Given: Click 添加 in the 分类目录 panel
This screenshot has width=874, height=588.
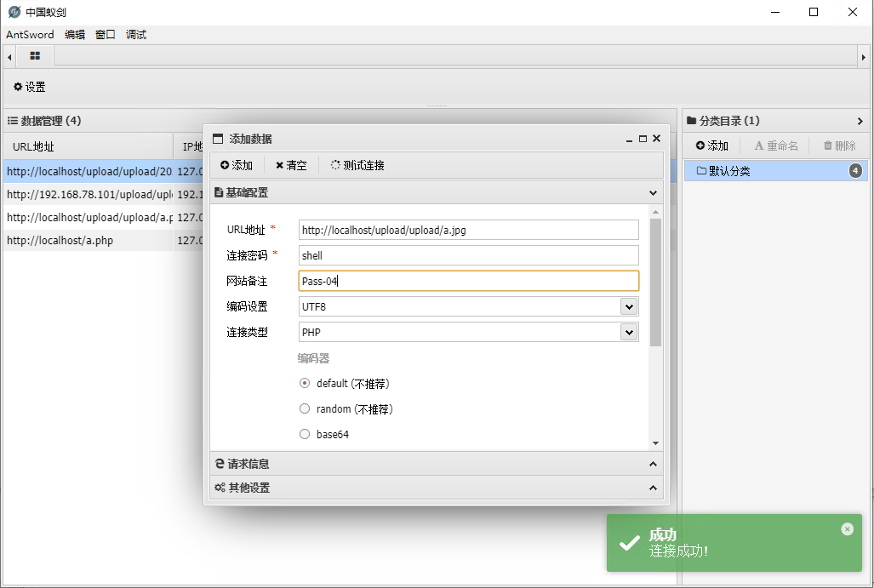Looking at the screenshot, I should point(711,146).
